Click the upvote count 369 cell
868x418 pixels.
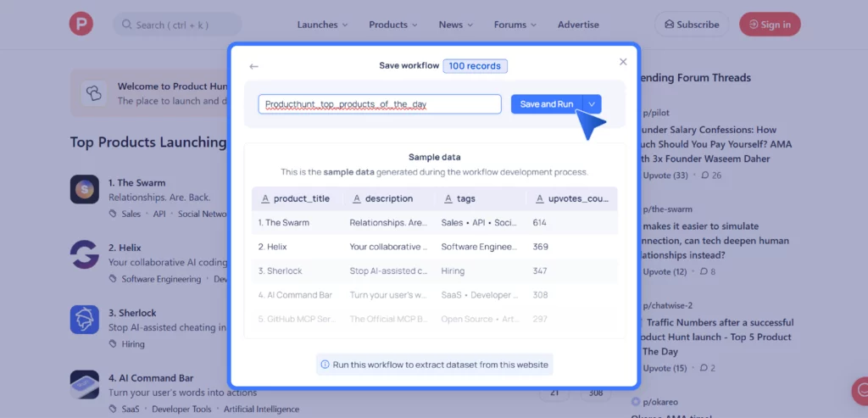point(572,247)
